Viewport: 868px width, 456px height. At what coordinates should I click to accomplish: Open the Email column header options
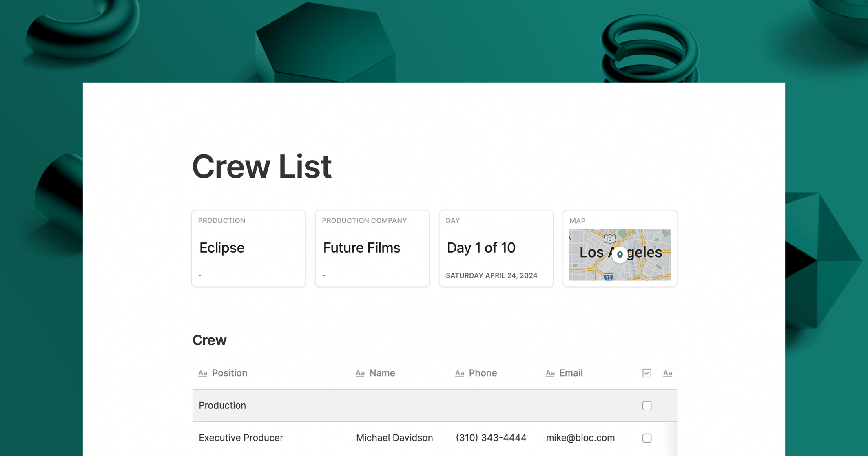[571, 373]
